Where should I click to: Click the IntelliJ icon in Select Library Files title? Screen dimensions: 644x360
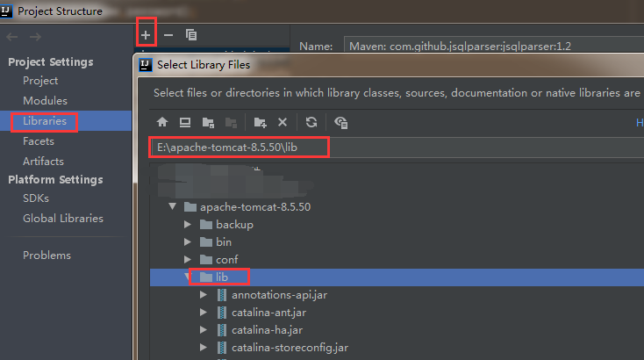(146, 65)
